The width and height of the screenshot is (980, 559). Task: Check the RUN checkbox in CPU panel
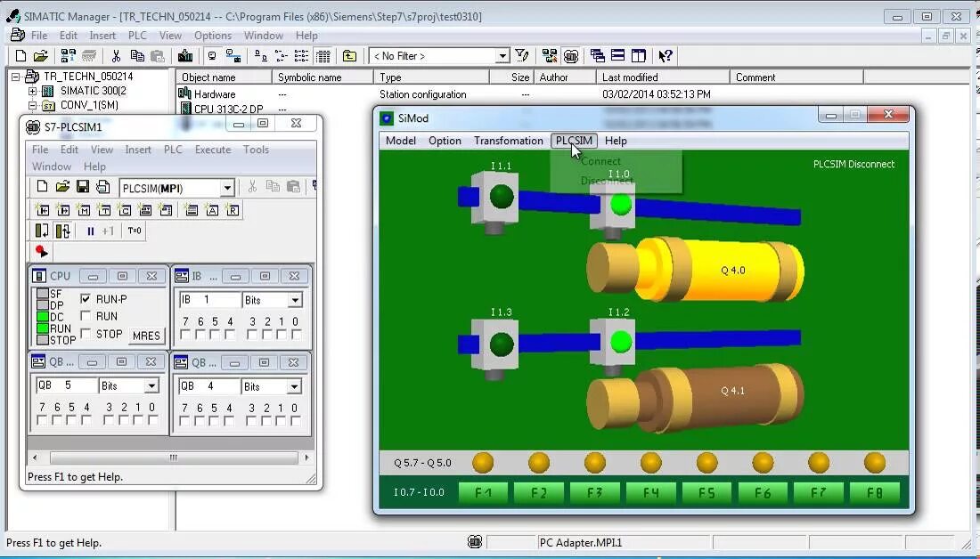click(86, 317)
